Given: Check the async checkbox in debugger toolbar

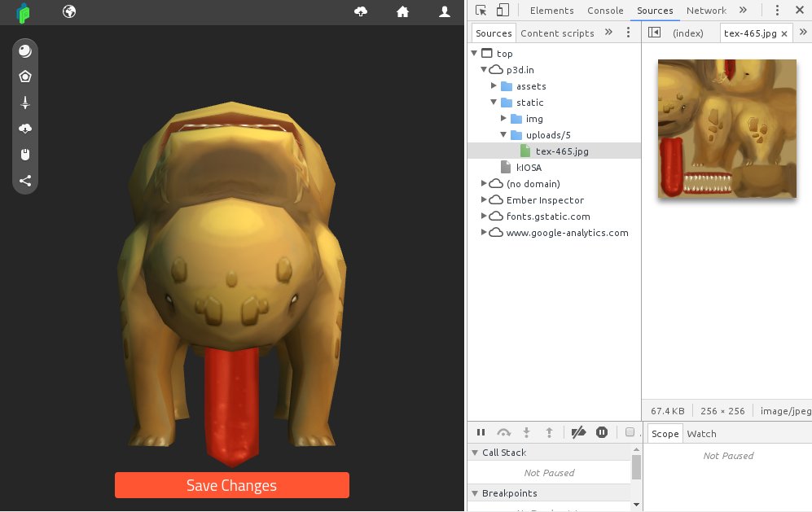Looking at the screenshot, I should coord(630,431).
